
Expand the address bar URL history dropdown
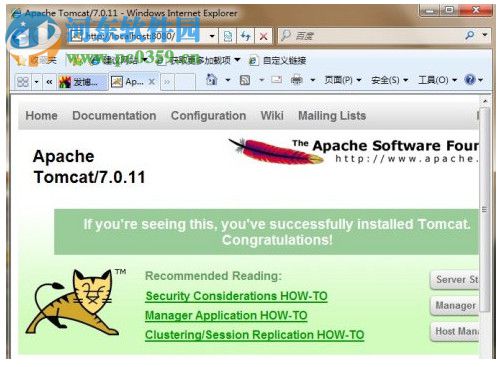click(212, 36)
